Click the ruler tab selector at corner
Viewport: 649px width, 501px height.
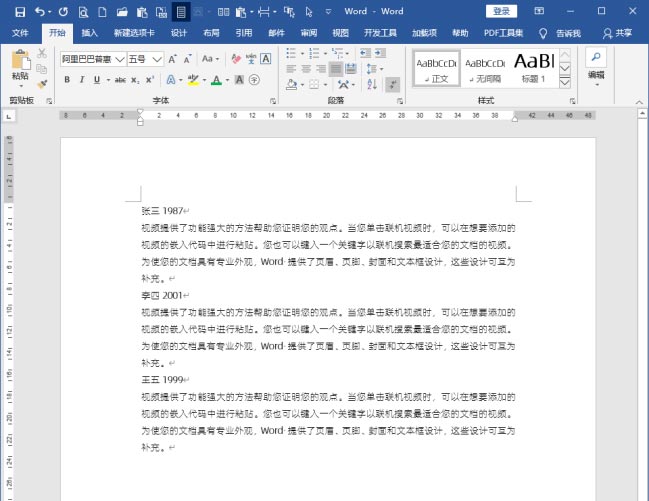pyautogui.click(x=9, y=117)
